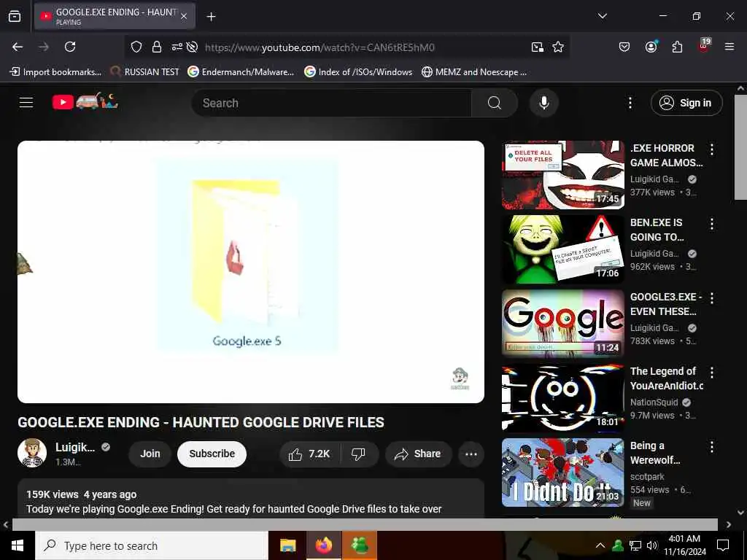Viewport: 747px width, 560px height.
Task: Switch to Firefox in taskbar
Action: pos(323,545)
